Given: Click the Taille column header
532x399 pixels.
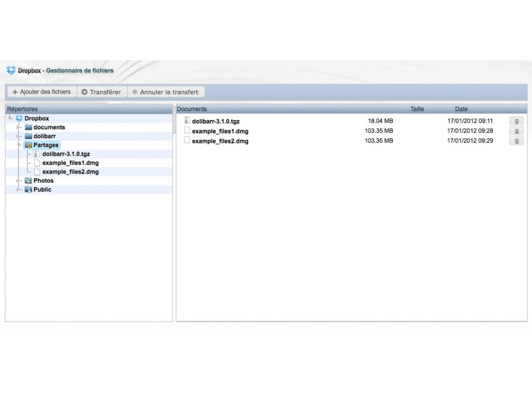Looking at the screenshot, I should pyautogui.click(x=417, y=109).
